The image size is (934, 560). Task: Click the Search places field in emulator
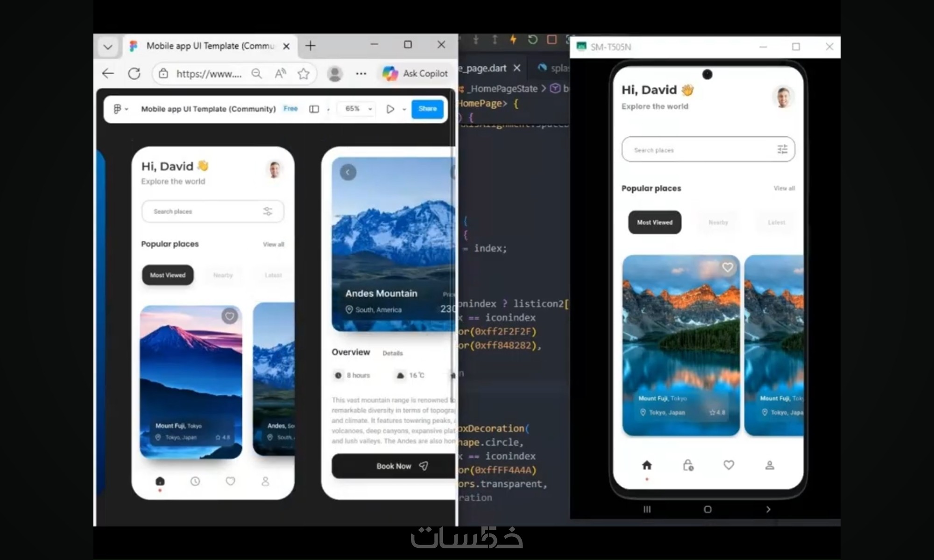click(696, 150)
